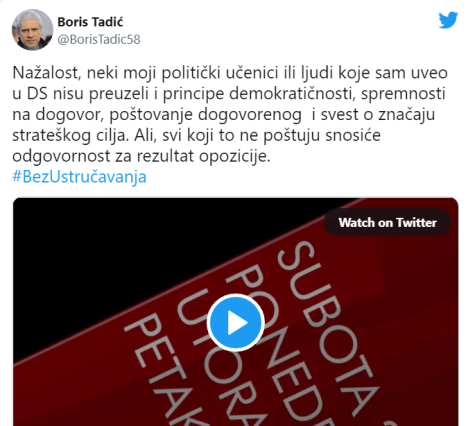Click the Boris Tadić display name
468x426 pixels.
tap(90, 22)
